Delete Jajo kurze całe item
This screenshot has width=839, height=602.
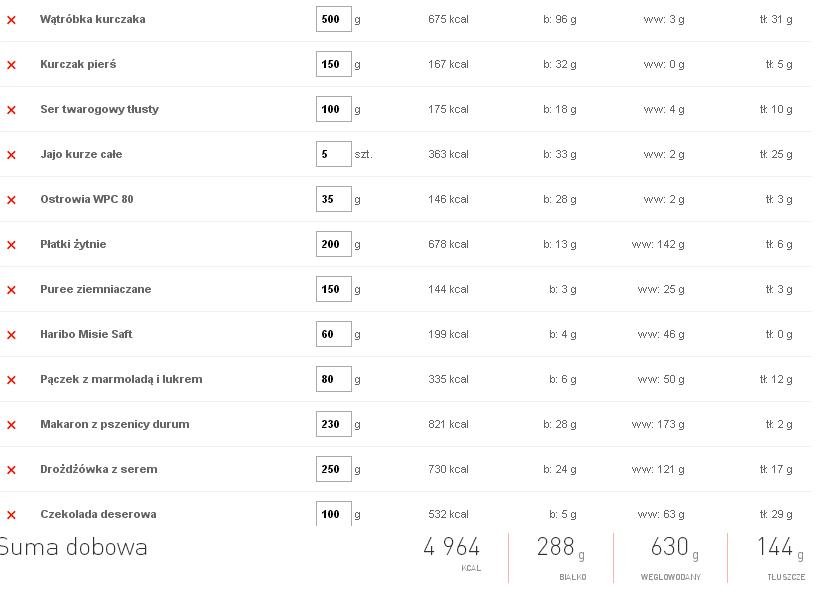[x=11, y=155]
